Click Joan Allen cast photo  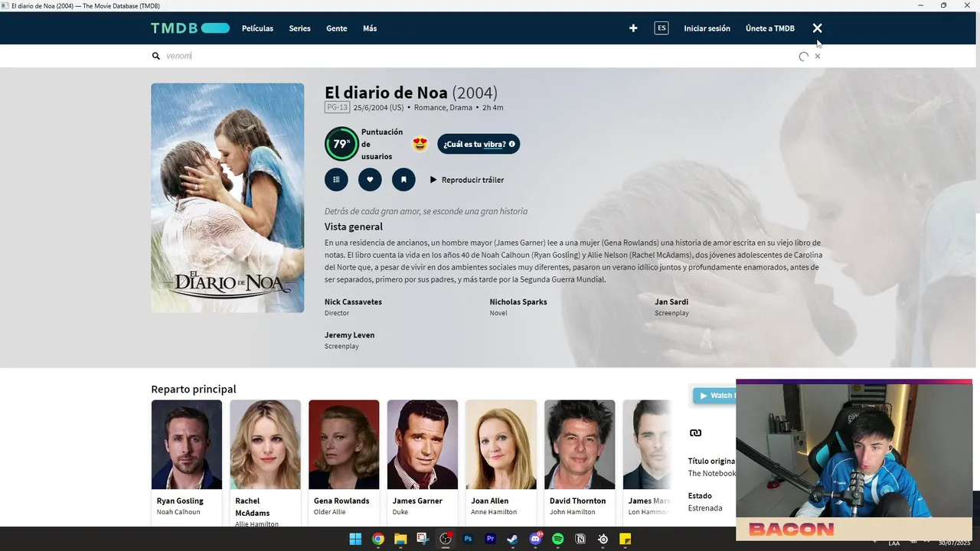point(501,445)
